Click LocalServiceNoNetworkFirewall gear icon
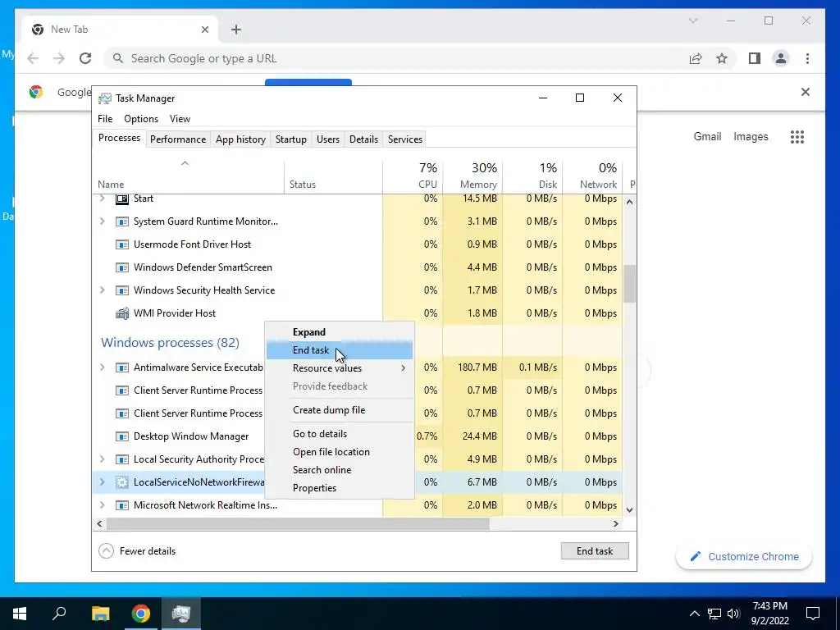This screenshot has height=630, width=840. 122,482
